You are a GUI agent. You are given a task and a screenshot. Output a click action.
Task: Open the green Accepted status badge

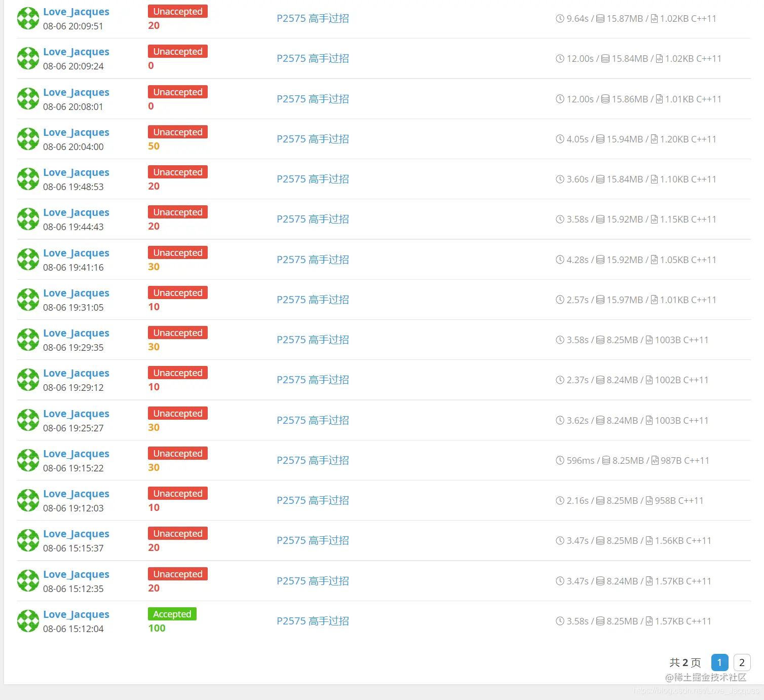(172, 614)
